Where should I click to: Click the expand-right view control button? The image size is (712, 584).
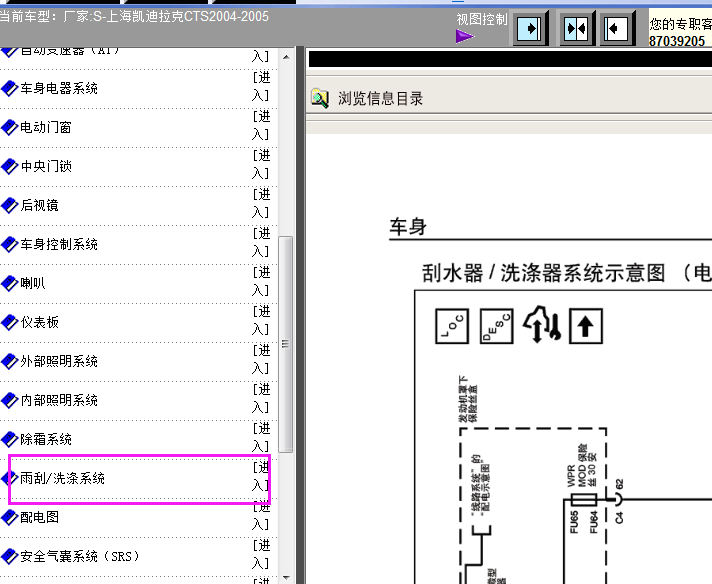(x=529, y=29)
